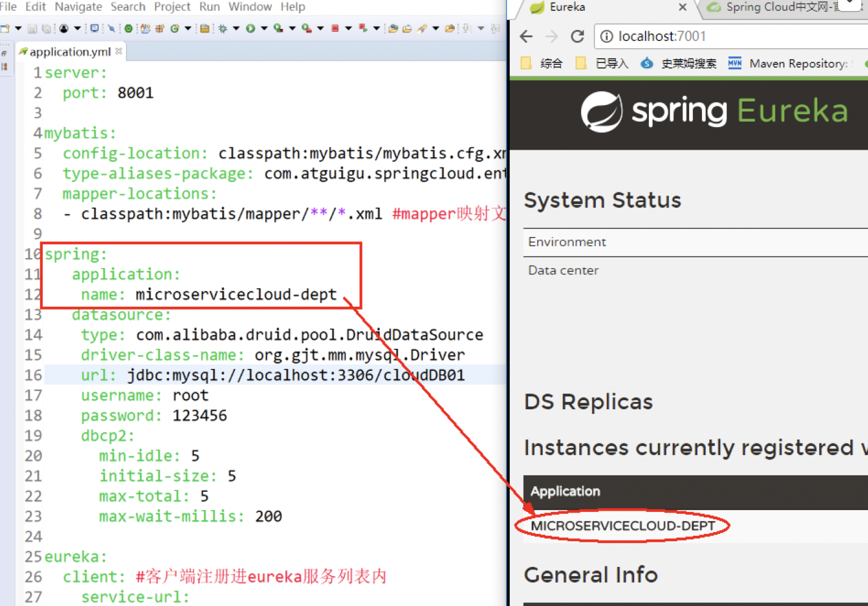Reload the localhost:7001 page
868x606 pixels.
tap(577, 37)
